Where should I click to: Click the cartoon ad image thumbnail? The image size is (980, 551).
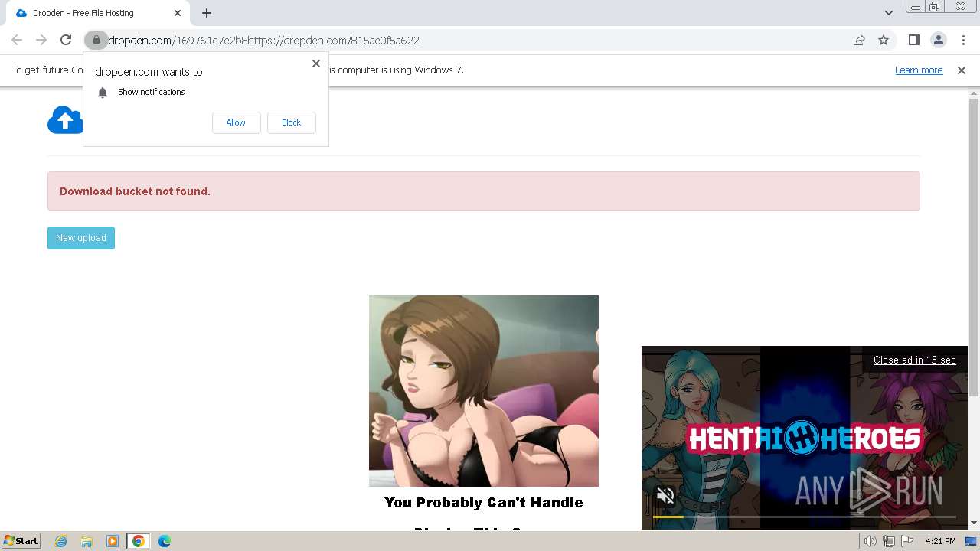484,391
